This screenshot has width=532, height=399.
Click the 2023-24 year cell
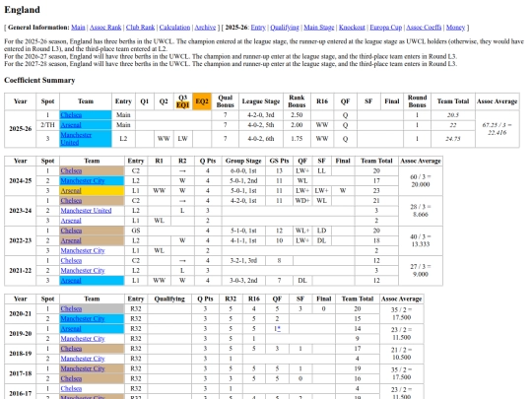pyautogui.click(x=21, y=211)
